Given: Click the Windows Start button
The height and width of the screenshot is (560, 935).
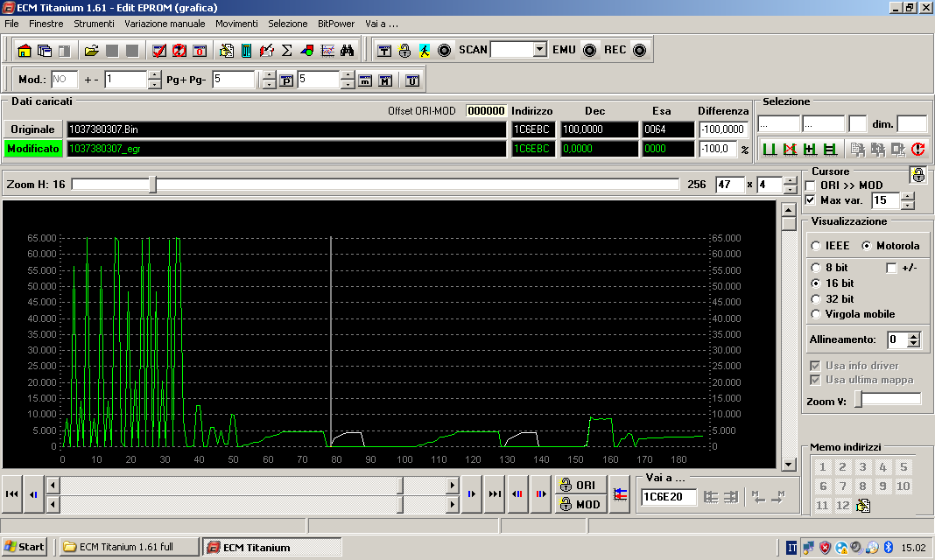Looking at the screenshot, I should [x=25, y=547].
